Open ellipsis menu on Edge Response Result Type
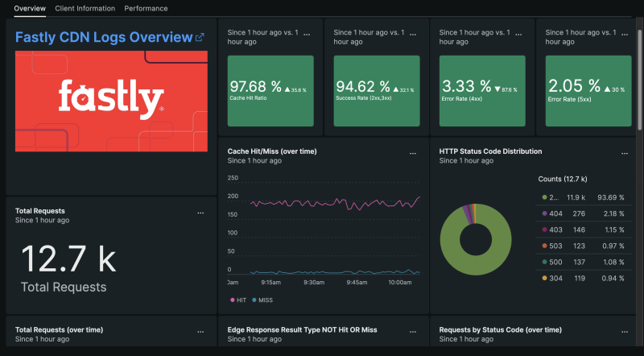This screenshot has height=356, width=644. [413, 331]
